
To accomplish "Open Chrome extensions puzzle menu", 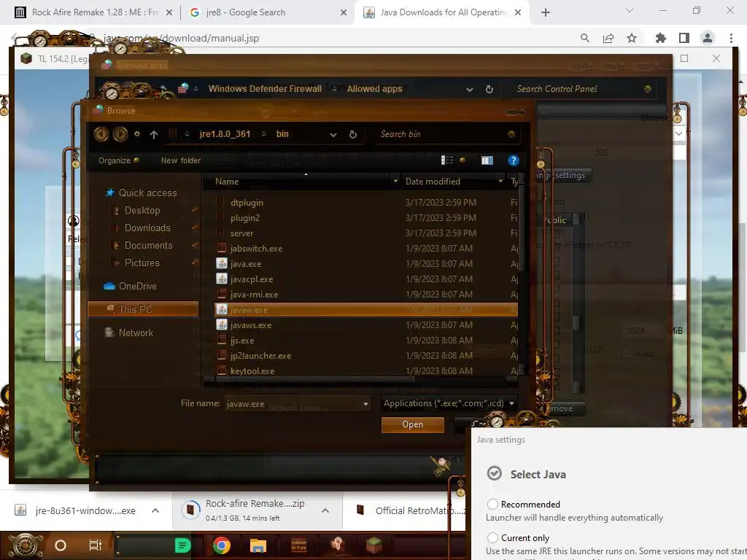I will click(x=660, y=38).
